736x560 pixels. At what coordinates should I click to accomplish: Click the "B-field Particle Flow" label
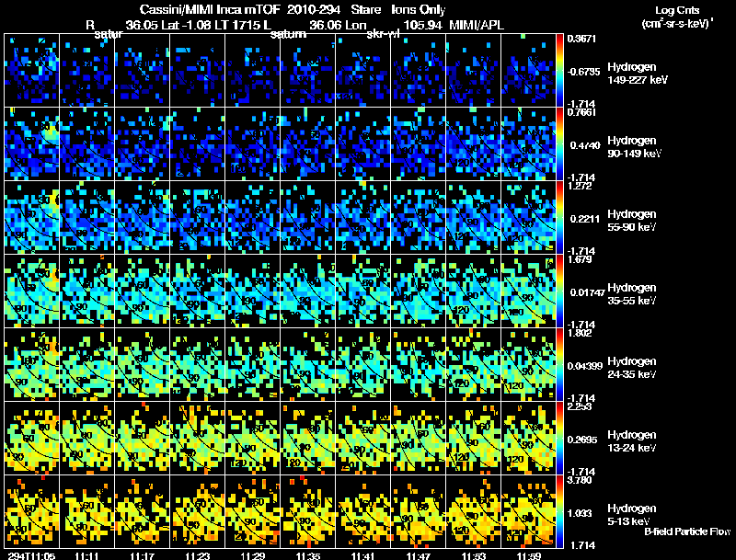click(x=687, y=531)
